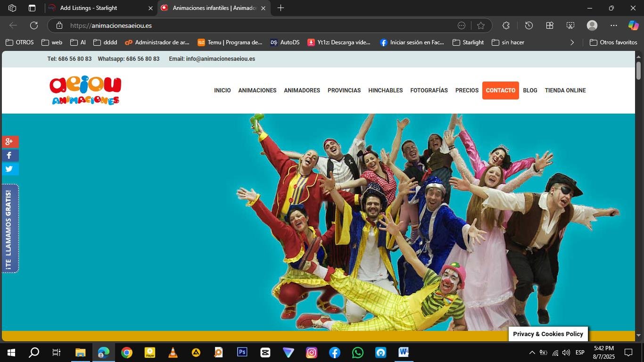The height and width of the screenshot is (362, 644).
Task: Open the dddd bookmarks folder
Action: click(105, 42)
